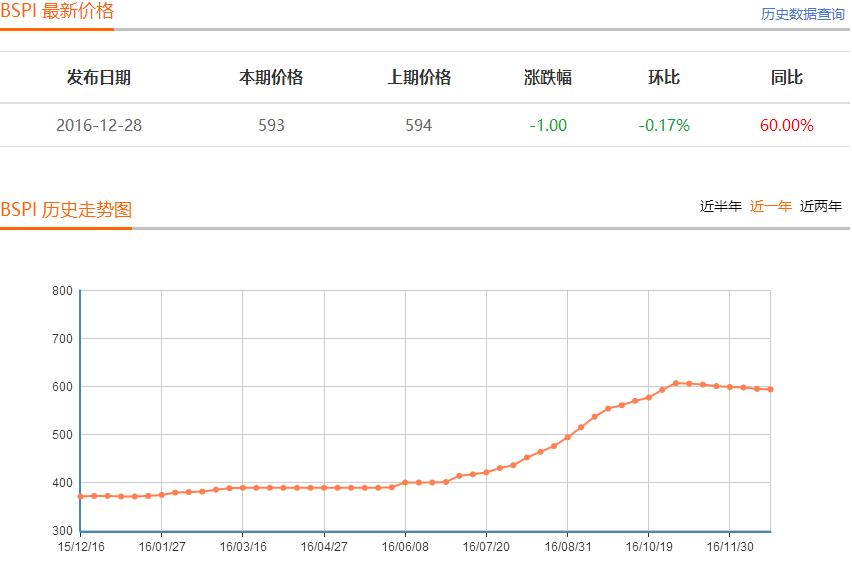The width and height of the screenshot is (852, 562).
Task: Open the 历史数据查询 link
Action: (x=802, y=14)
